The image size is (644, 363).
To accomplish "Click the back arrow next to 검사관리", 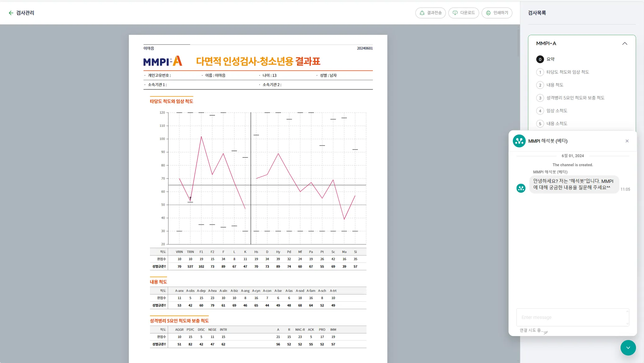I will click(x=11, y=13).
